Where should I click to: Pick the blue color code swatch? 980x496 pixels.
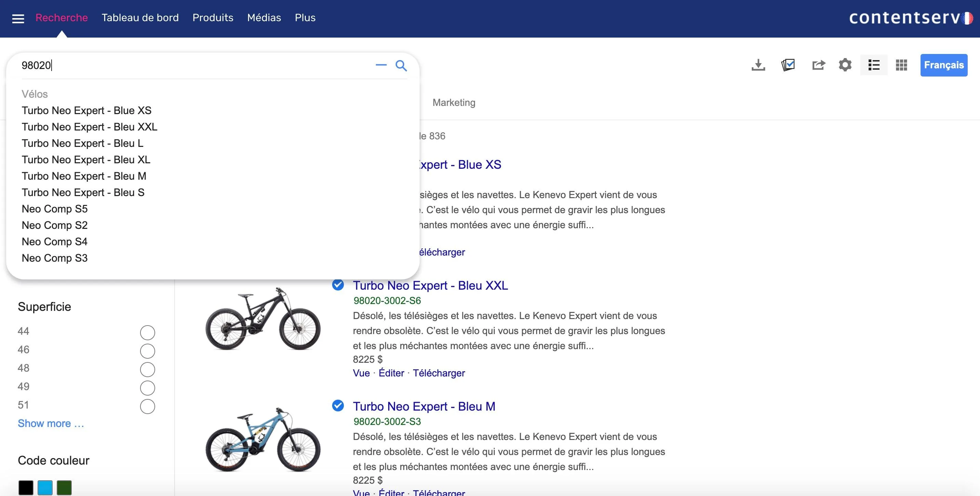point(45,488)
